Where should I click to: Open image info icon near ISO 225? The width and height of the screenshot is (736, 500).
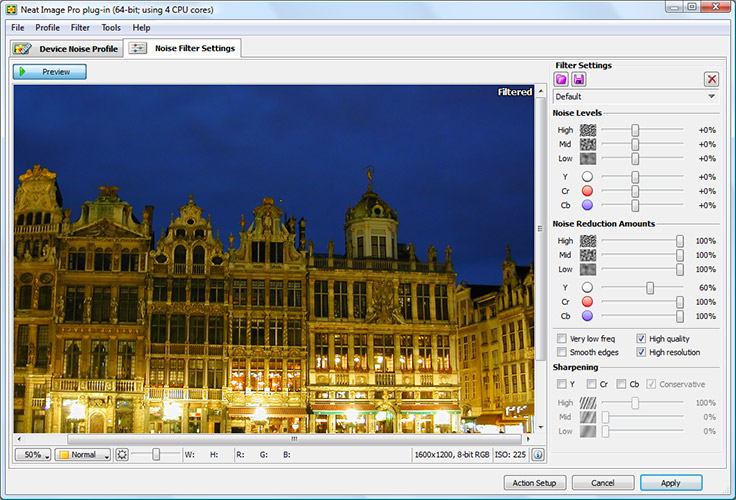(x=538, y=454)
